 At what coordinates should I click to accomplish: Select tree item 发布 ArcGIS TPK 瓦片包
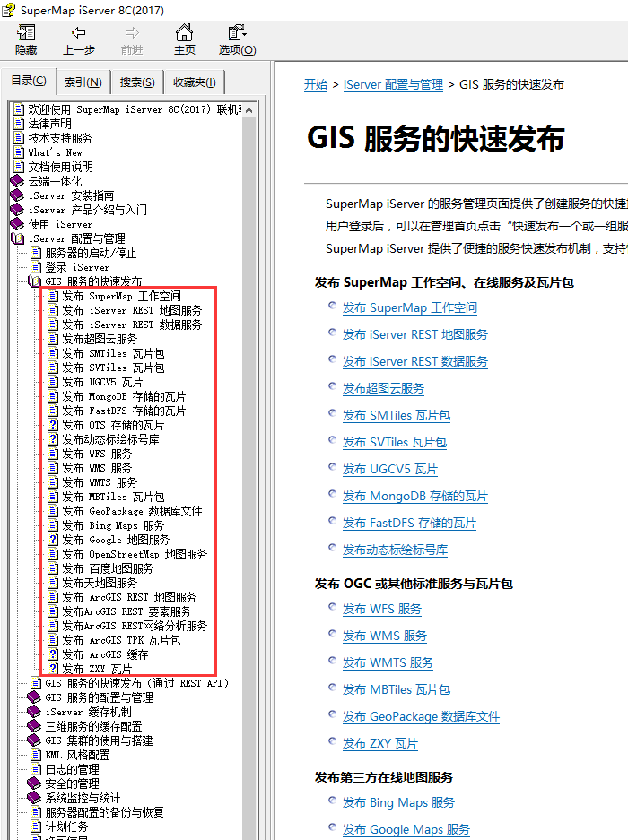121,640
